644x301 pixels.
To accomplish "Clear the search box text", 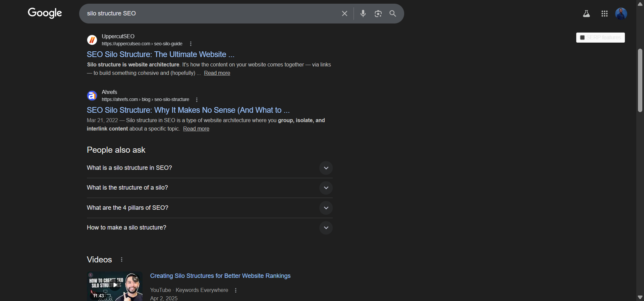I will click(344, 13).
